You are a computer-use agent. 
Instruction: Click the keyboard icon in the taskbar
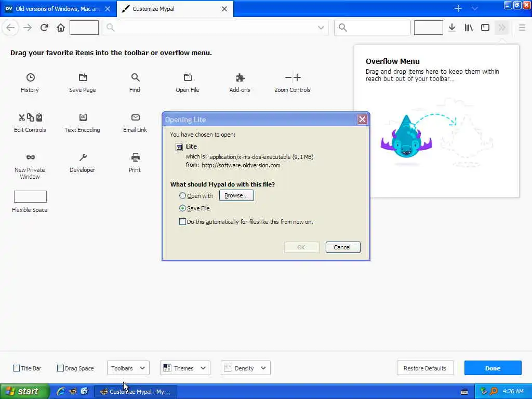(464, 392)
